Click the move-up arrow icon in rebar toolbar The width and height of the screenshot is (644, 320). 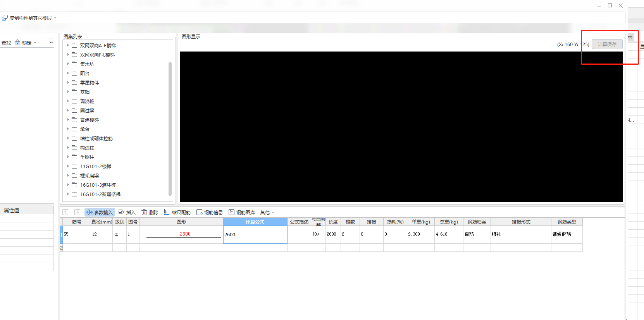pyautogui.click(x=65, y=212)
